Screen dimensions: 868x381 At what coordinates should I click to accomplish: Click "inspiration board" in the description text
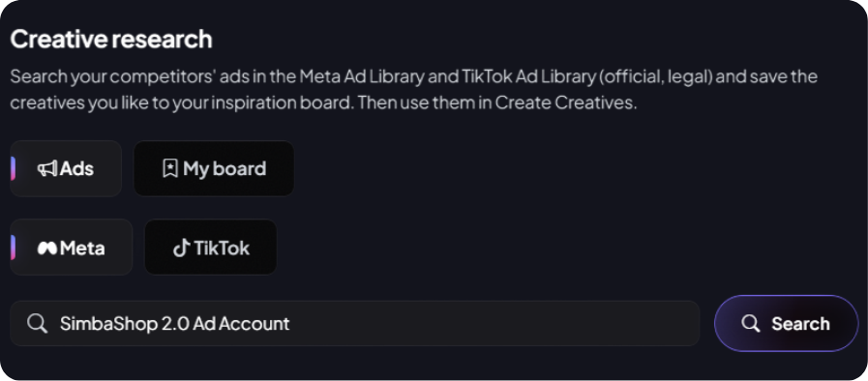pyautogui.click(x=279, y=103)
